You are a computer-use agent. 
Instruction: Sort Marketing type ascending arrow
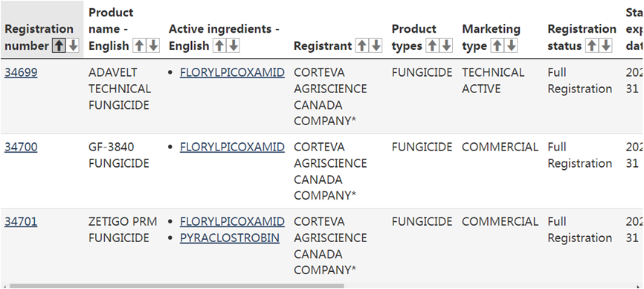497,45
